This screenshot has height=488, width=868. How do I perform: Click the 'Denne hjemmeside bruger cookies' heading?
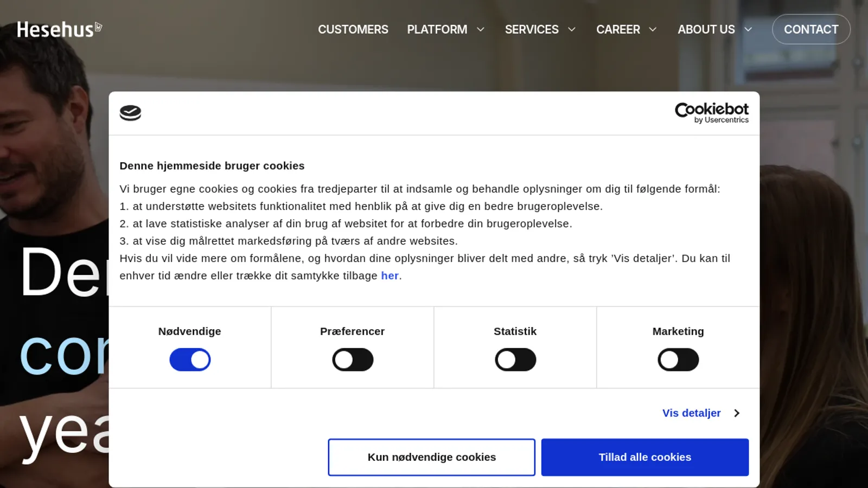pos(212,166)
